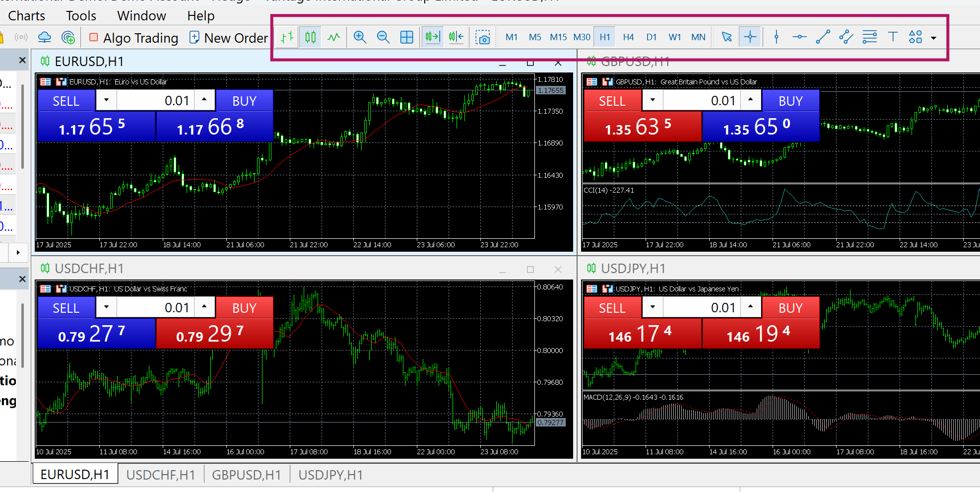Add a text label with Text tool
Viewport: 980px width, 492px height.
(x=893, y=37)
